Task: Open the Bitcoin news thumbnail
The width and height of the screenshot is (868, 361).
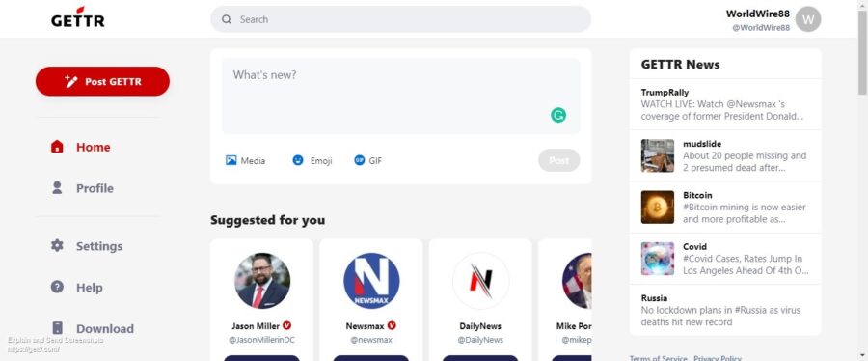Action: point(658,208)
